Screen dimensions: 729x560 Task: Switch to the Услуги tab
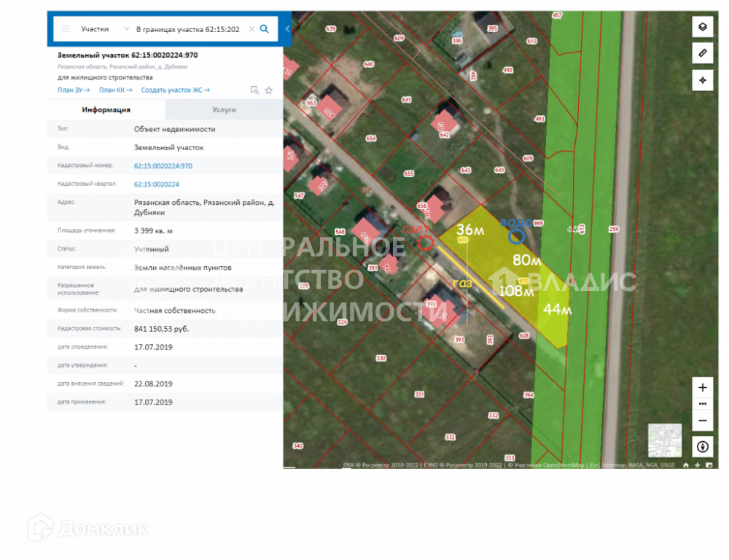point(224,110)
